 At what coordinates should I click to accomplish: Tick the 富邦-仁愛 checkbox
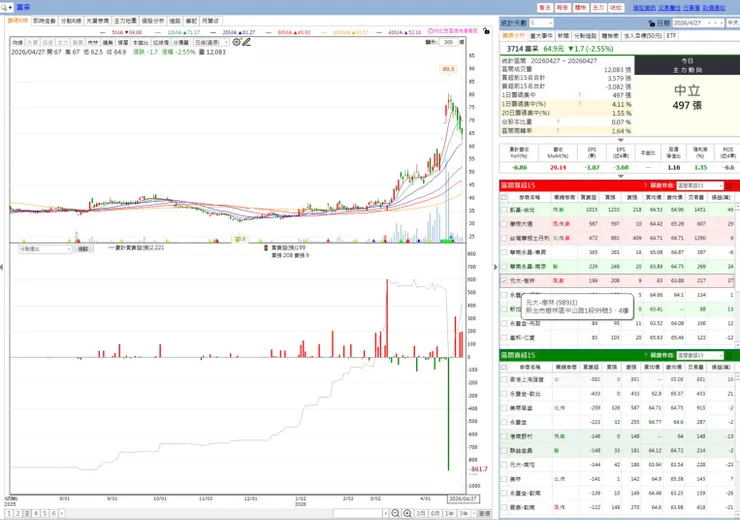(504, 338)
